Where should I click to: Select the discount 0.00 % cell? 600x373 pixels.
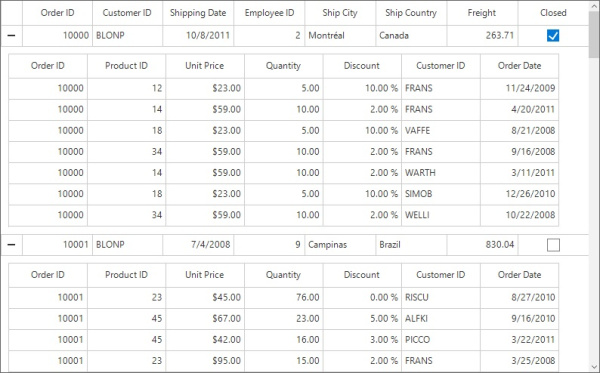click(362, 297)
